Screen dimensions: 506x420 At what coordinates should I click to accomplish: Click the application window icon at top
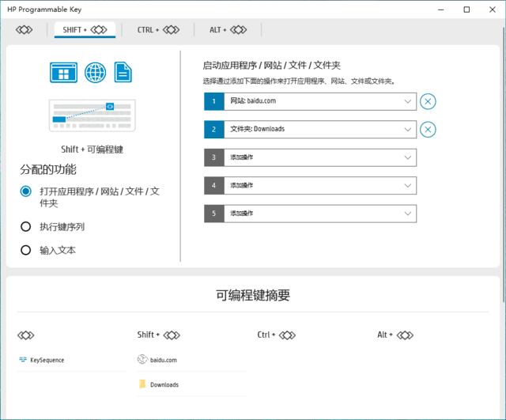tap(62, 74)
